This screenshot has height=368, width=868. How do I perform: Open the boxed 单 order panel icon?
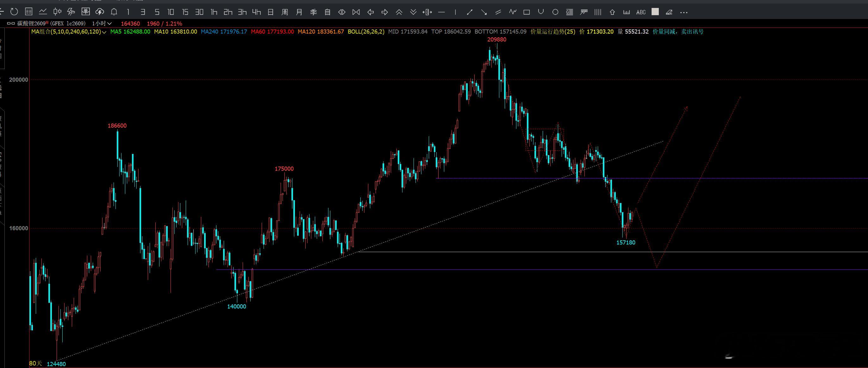pos(85,12)
